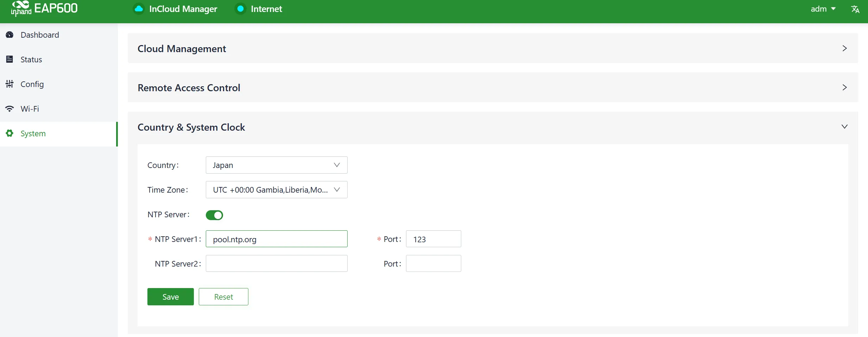The width and height of the screenshot is (868, 337).
Task: Expand the Cloud Management section chevron
Action: point(844,48)
